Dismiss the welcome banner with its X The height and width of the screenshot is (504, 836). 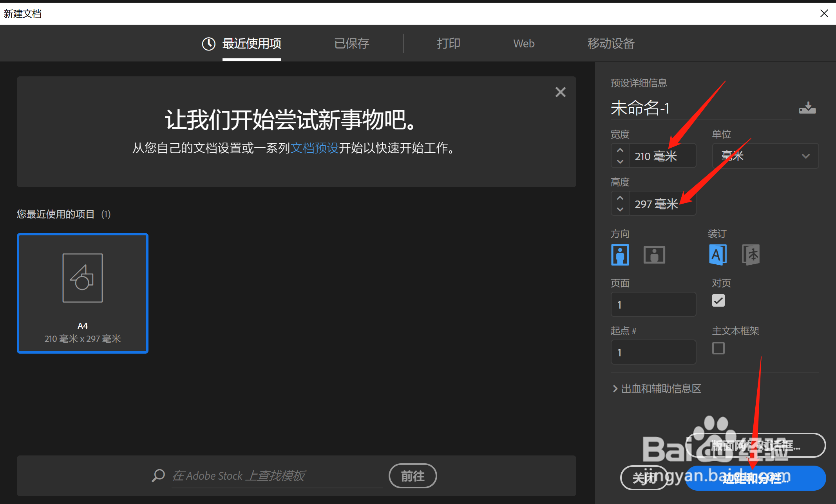(561, 92)
